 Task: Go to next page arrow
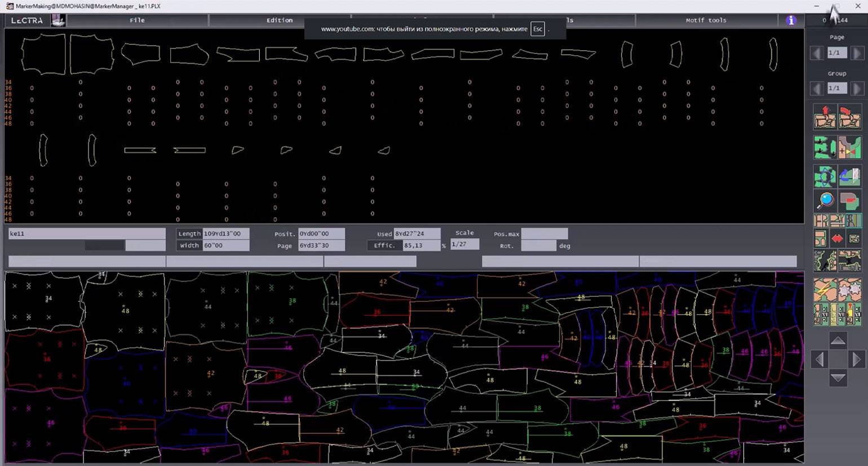click(x=857, y=53)
